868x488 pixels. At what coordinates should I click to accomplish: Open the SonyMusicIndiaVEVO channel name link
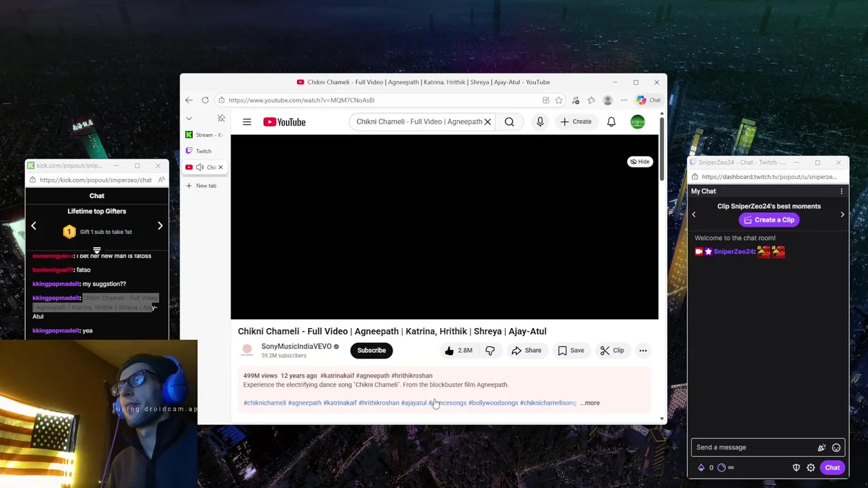pos(296,346)
